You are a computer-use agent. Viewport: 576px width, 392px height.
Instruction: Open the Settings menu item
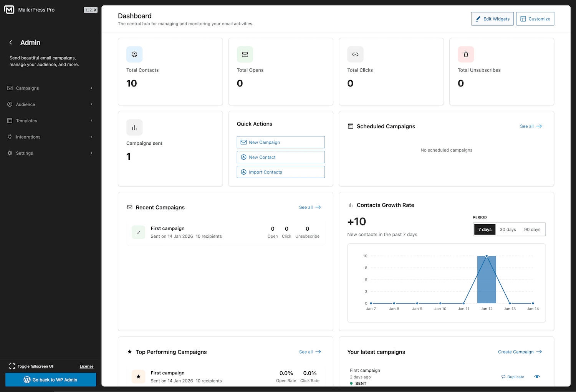[25, 153]
